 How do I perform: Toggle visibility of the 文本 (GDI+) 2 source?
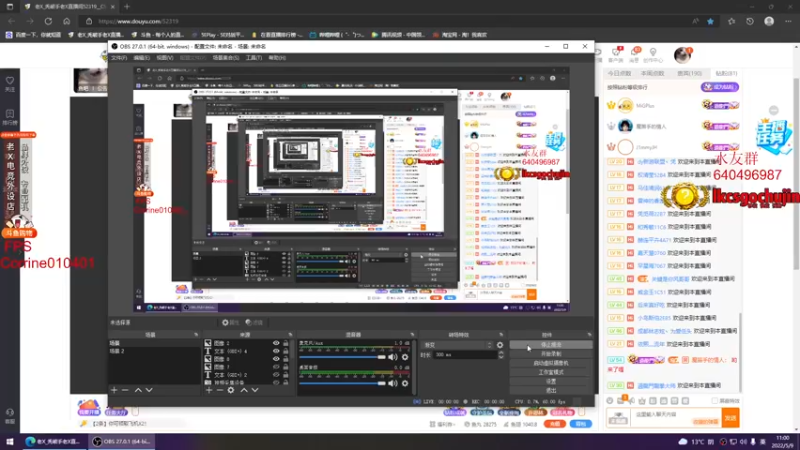click(x=276, y=374)
